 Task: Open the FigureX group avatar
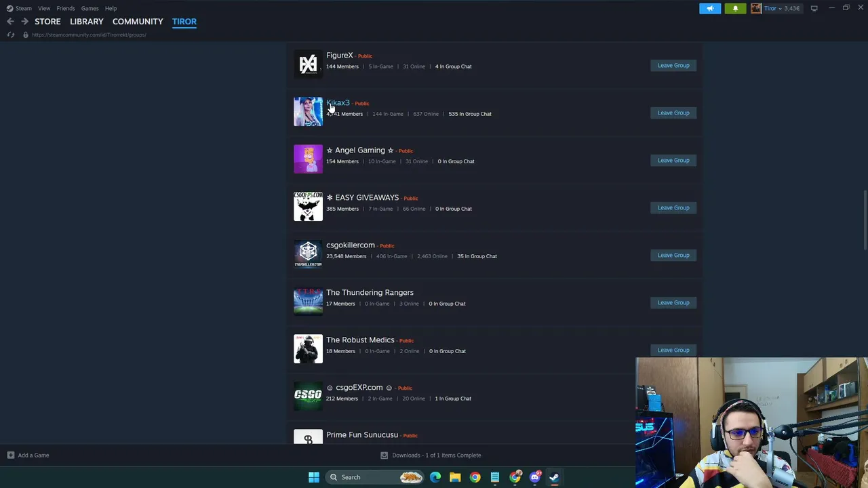click(x=308, y=64)
